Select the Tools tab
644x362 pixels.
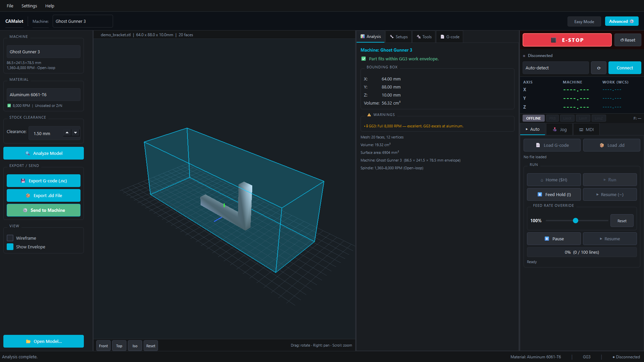point(424,37)
